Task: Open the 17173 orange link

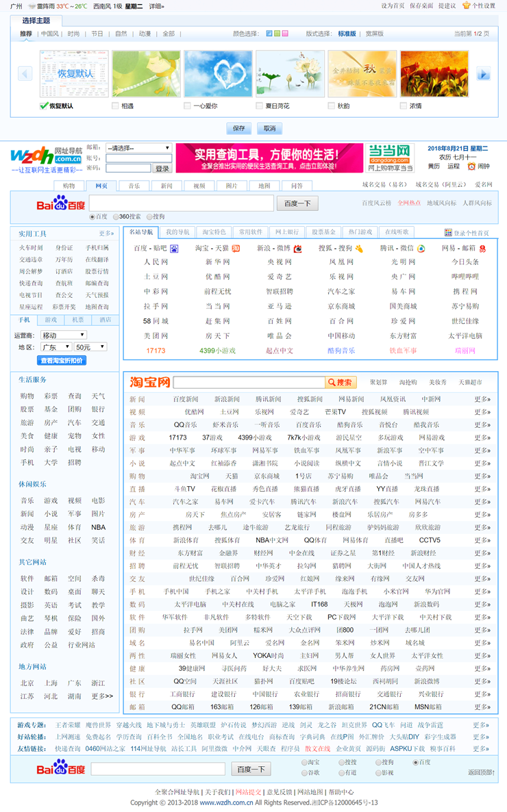Action: coord(156,351)
